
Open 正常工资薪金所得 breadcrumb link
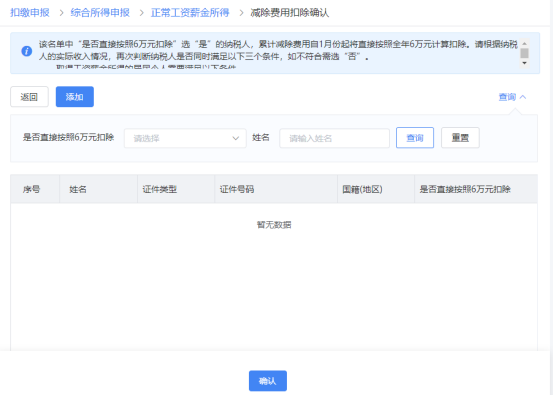(190, 13)
